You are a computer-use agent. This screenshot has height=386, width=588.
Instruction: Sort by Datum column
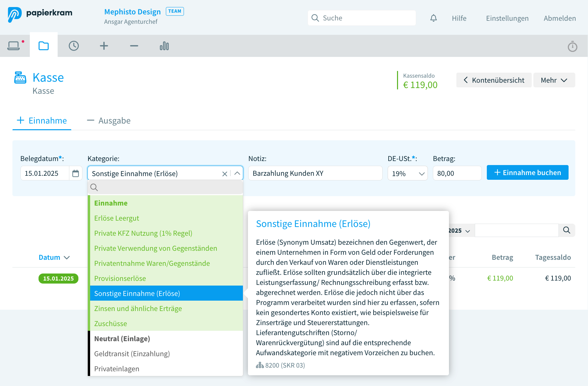(54, 257)
